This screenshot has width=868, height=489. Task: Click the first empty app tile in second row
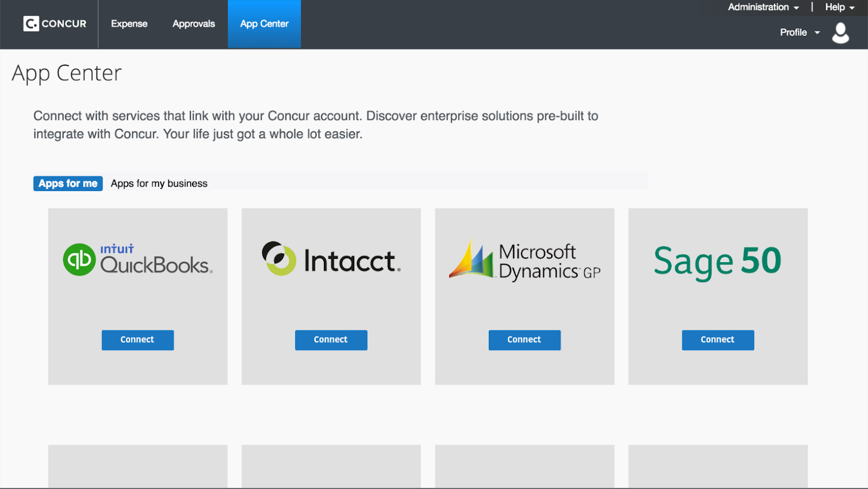click(138, 466)
